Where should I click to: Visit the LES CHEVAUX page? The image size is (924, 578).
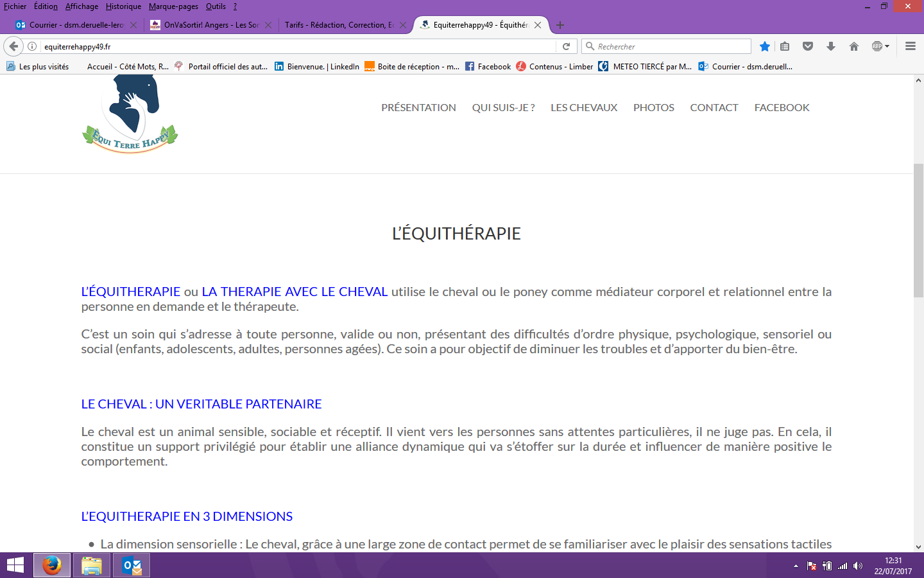tap(584, 108)
